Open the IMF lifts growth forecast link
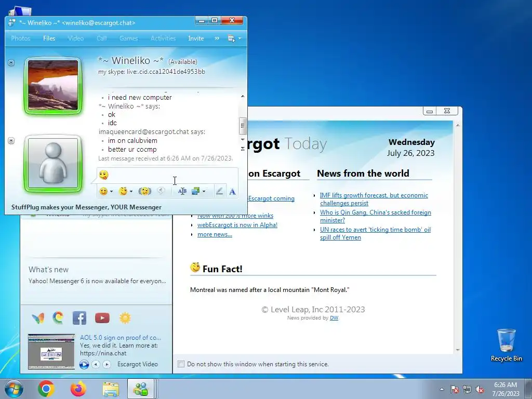Viewport: 532px width, 399px height. click(x=374, y=199)
